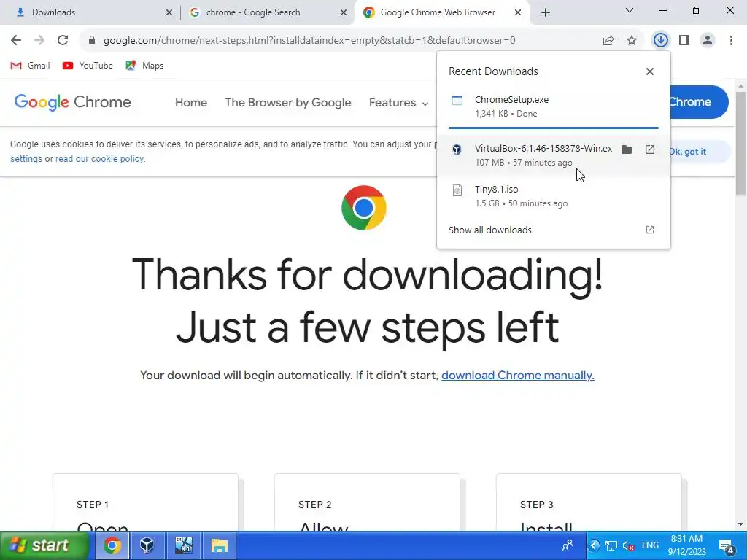
Task: Open The Browser by Google page
Action: 287,102
